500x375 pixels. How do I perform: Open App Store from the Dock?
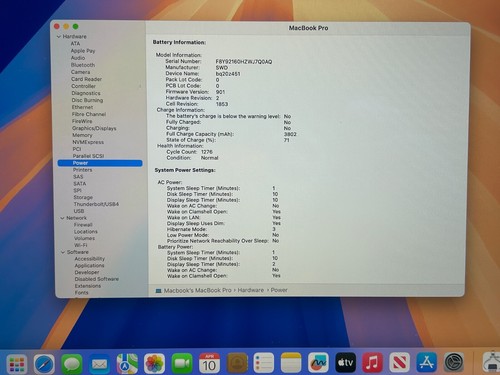427,362
